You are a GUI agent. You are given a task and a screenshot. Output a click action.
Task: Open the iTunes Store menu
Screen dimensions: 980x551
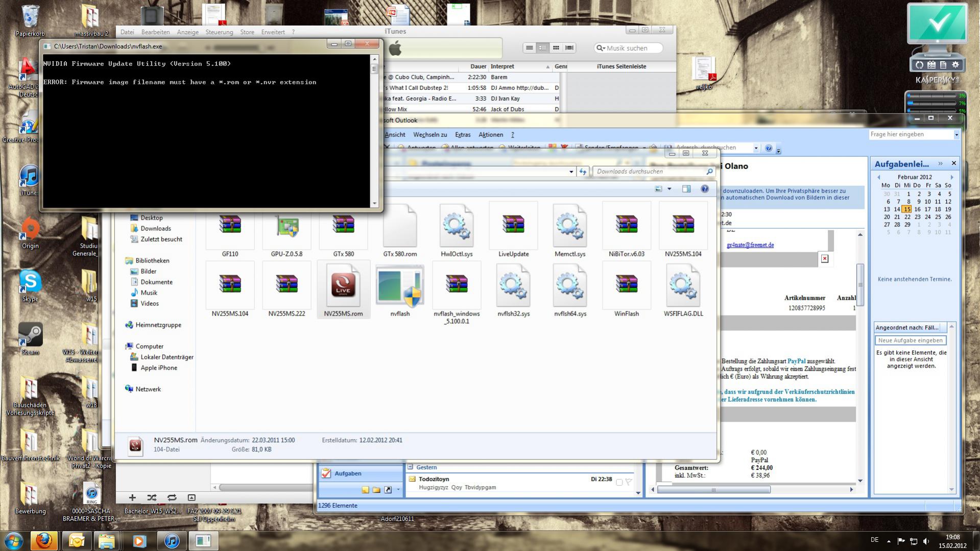point(247,32)
